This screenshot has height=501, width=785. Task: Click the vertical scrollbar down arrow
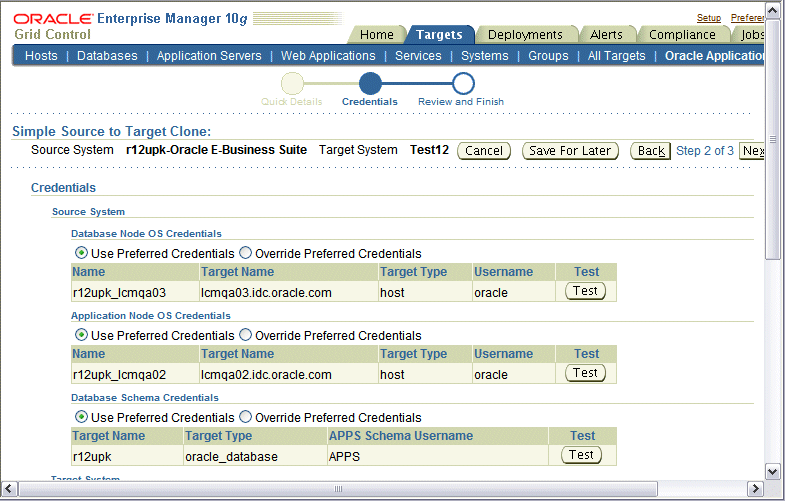click(772, 471)
